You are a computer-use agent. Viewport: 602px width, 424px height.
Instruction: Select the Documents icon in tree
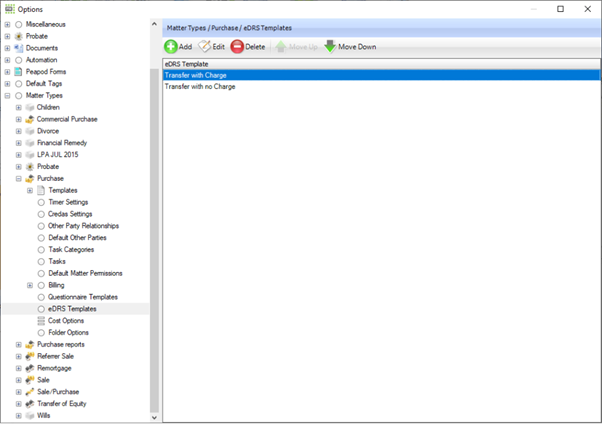point(18,48)
